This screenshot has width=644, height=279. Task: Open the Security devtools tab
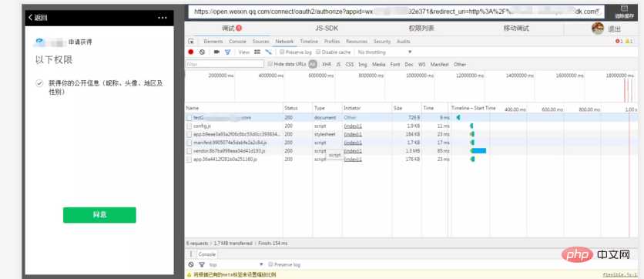point(382,42)
